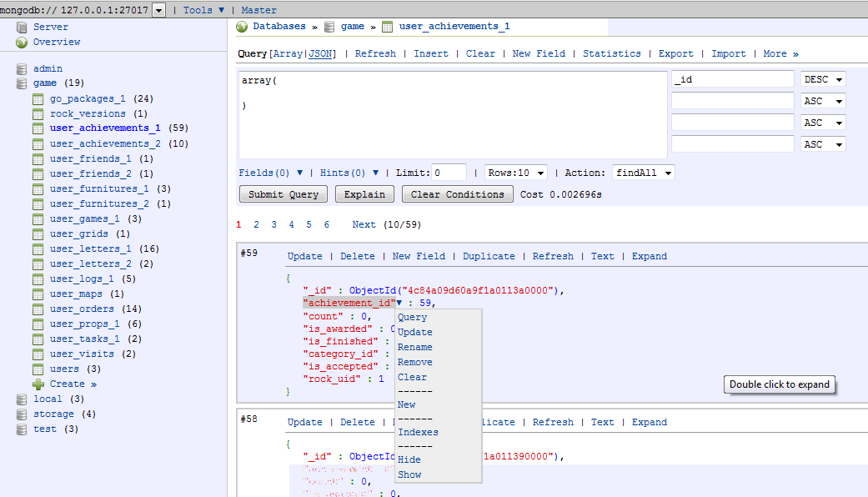Screen dimensions: 868x497
Task: Choose Query from the field context menu
Action: pyautogui.click(x=413, y=317)
